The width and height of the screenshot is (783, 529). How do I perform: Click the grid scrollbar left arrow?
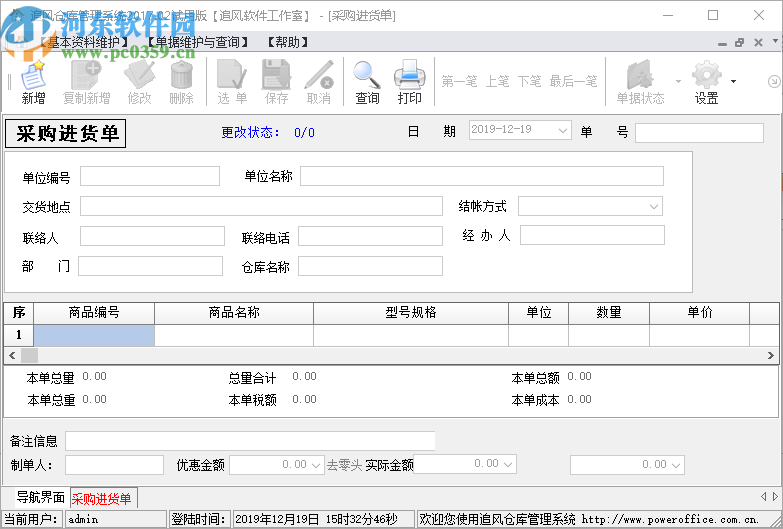click(x=12, y=355)
